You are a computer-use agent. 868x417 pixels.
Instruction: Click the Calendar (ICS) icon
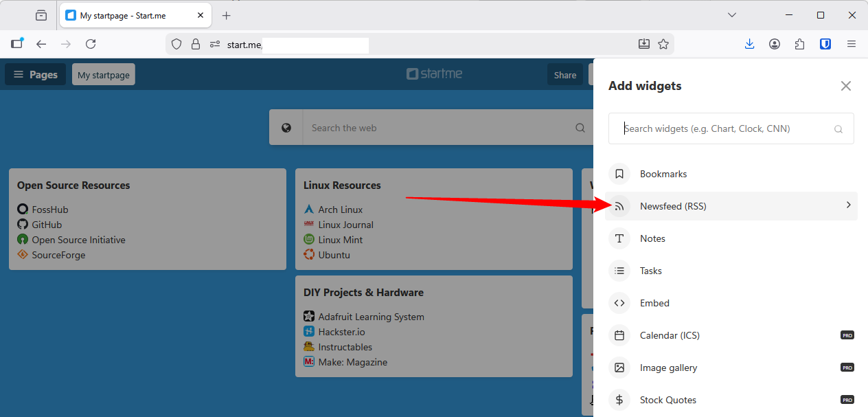coord(619,335)
